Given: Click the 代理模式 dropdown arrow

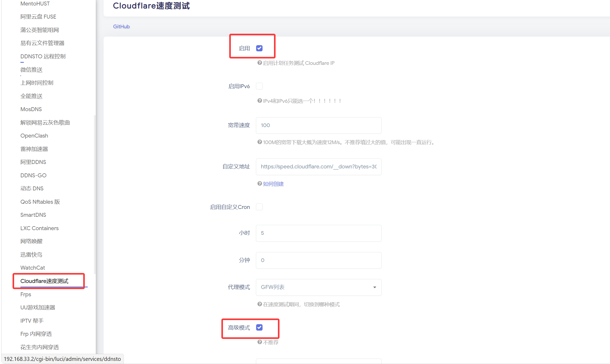Looking at the screenshot, I should [374, 287].
